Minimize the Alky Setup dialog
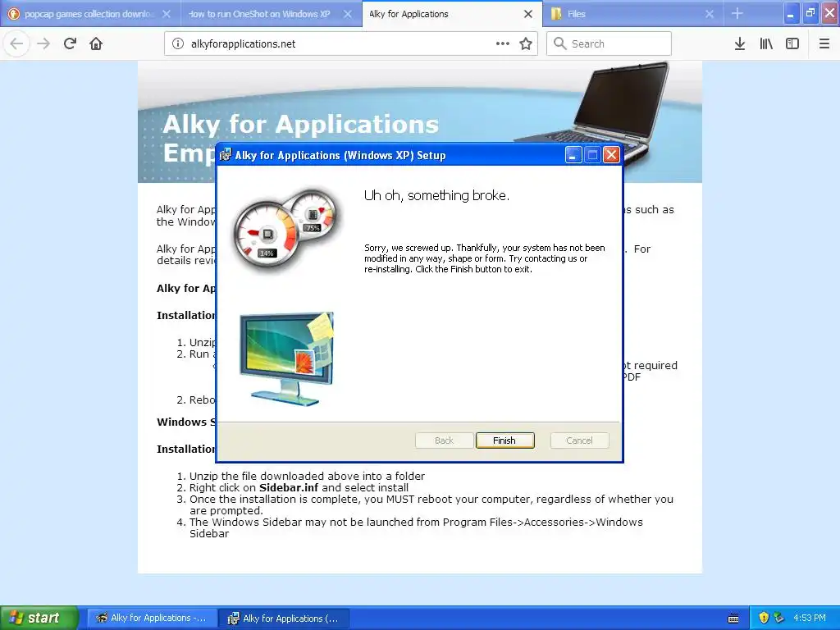 [x=573, y=155]
